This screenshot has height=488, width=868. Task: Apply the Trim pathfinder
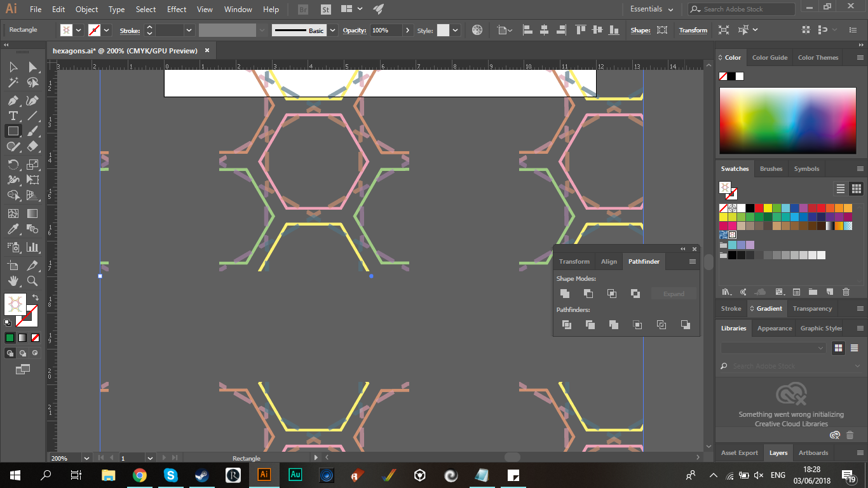[590, 325]
